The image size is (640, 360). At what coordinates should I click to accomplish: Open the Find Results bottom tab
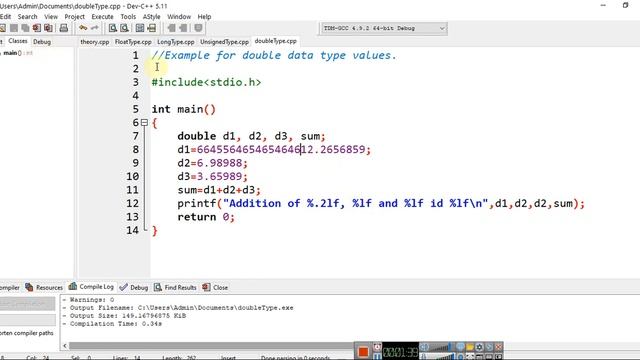[x=176, y=287]
